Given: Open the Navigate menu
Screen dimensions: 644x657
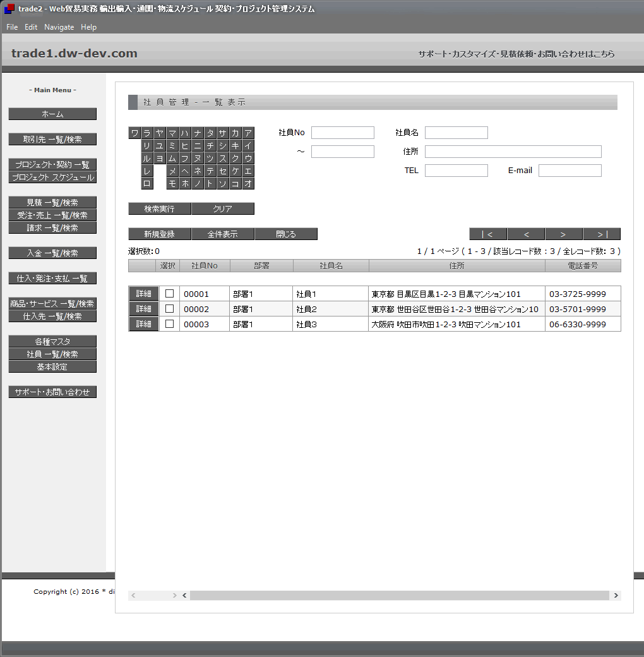Looking at the screenshot, I should [x=59, y=27].
